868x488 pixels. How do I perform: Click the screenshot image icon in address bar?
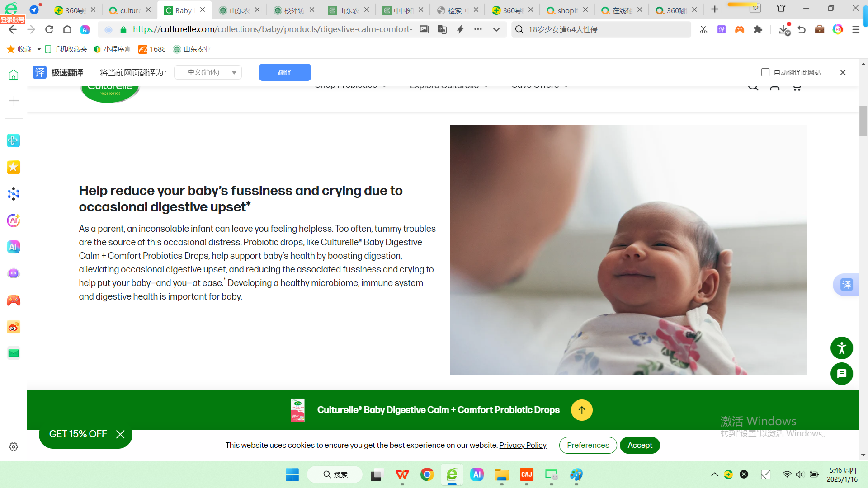coord(424,29)
